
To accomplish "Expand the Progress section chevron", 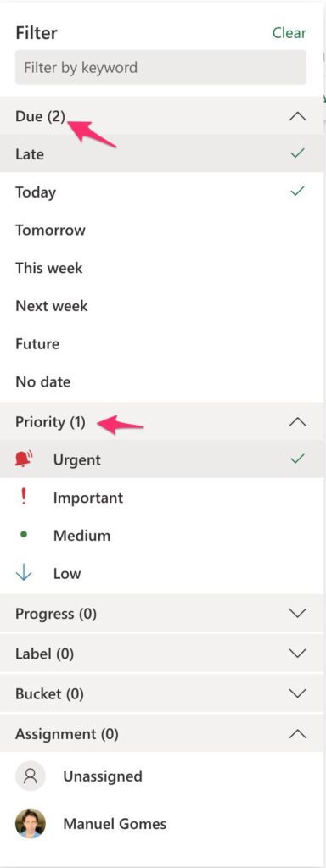I will coord(298,614).
